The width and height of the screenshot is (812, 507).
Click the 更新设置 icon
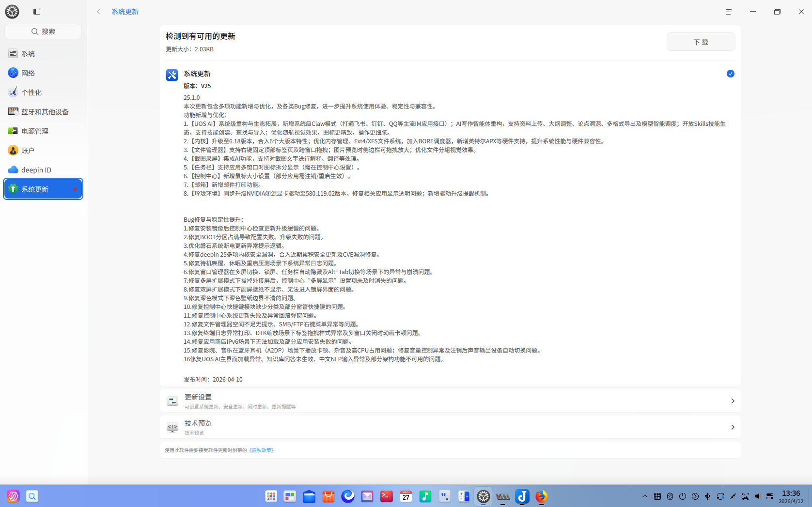[x=172, y=401]
